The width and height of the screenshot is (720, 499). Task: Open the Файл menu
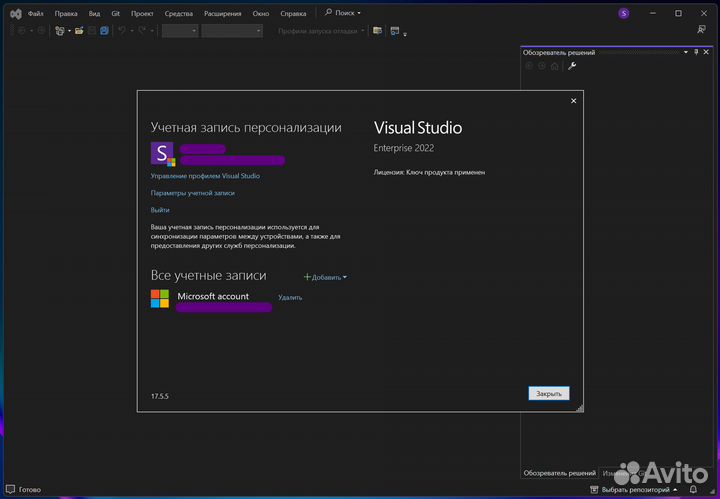36,14
